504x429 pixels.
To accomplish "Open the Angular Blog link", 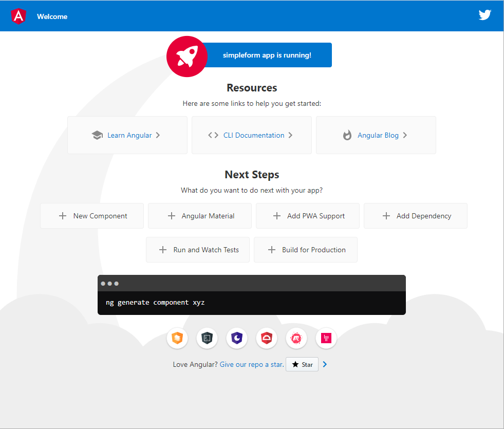I will click(x=376, y=135).
